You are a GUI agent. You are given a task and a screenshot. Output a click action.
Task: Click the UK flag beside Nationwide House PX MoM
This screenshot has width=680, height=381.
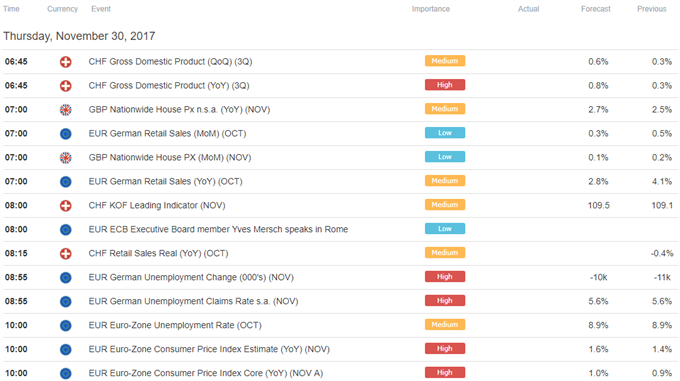pyautogui.click(x=65, y=158)
